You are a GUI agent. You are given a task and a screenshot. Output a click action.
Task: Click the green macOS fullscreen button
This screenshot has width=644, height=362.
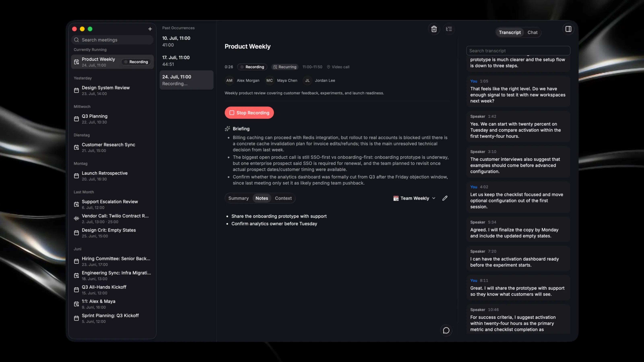point(90,29)
